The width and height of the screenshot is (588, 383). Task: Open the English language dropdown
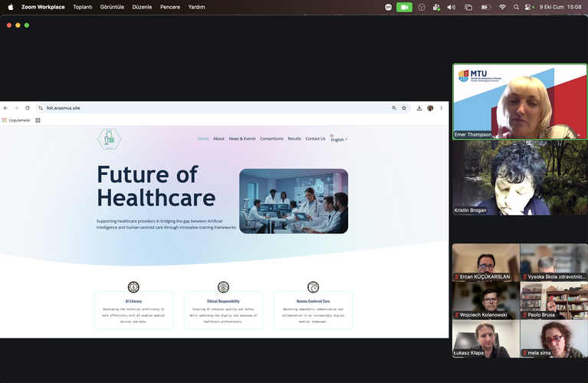(x=339, y=139)
